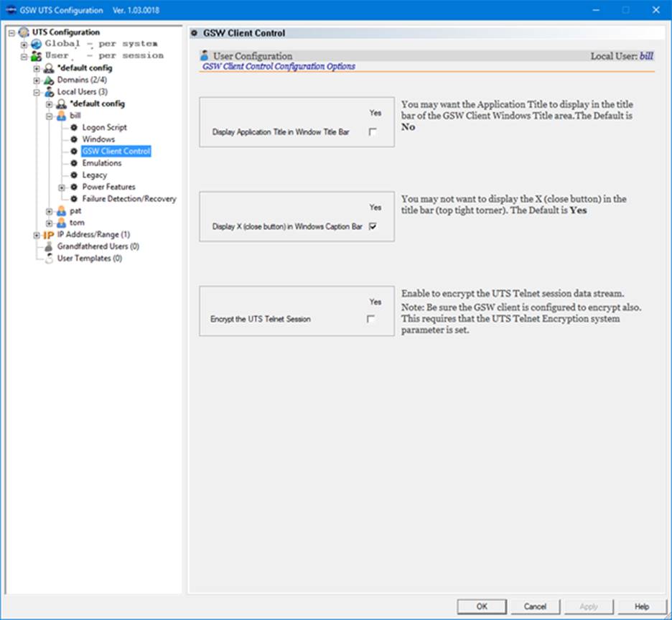Image resolution: width=672 pixels, height=620 pixels.
Task: Click the IP Address/Range icon
Action: (48, 235)
